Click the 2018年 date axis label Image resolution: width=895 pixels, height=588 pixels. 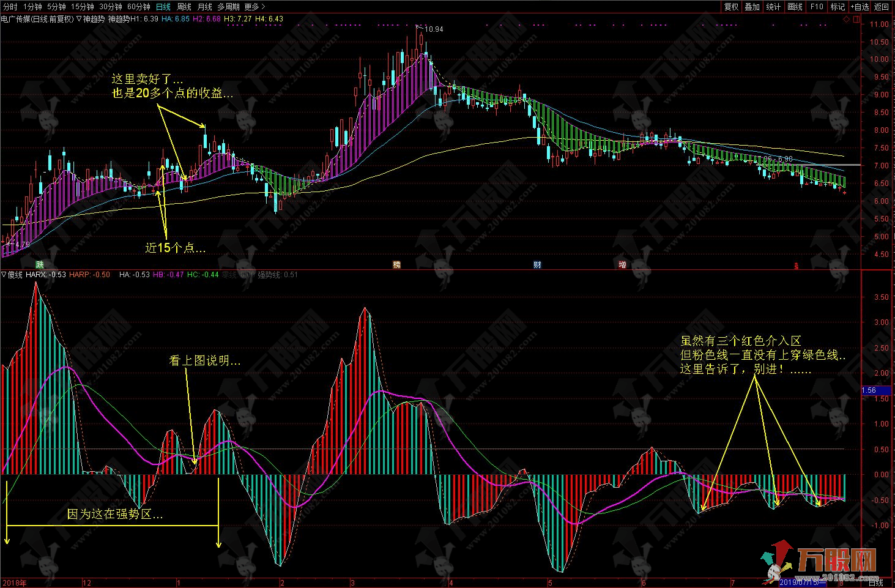point(15,582)
